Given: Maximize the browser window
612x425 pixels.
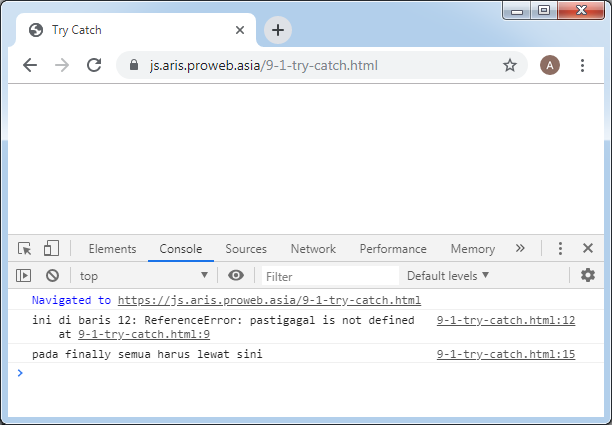Looking at the screenshot, I should pos(544,11).
